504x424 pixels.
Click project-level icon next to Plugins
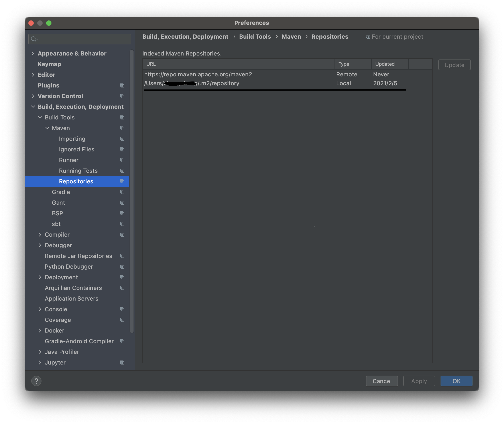pos(122,85)
